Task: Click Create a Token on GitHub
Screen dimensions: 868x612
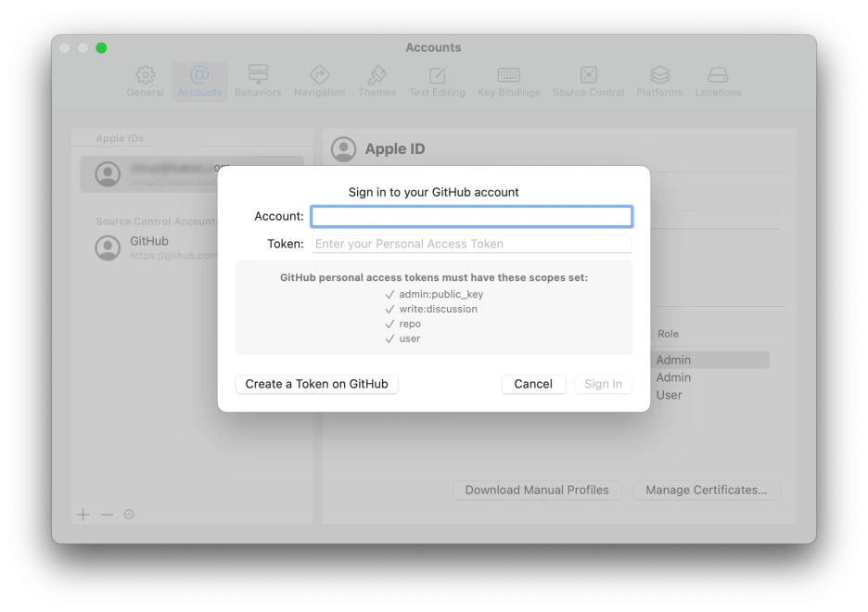Action: [316, 384]
